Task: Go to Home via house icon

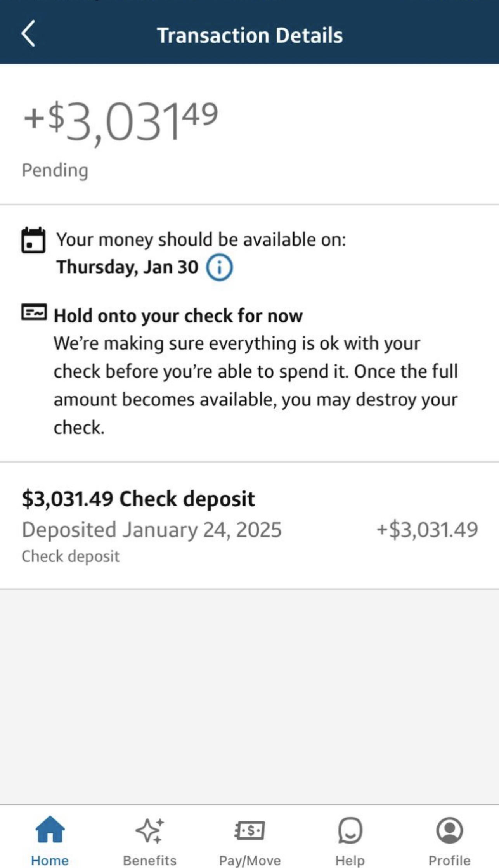Action: [x=50, y=829]
